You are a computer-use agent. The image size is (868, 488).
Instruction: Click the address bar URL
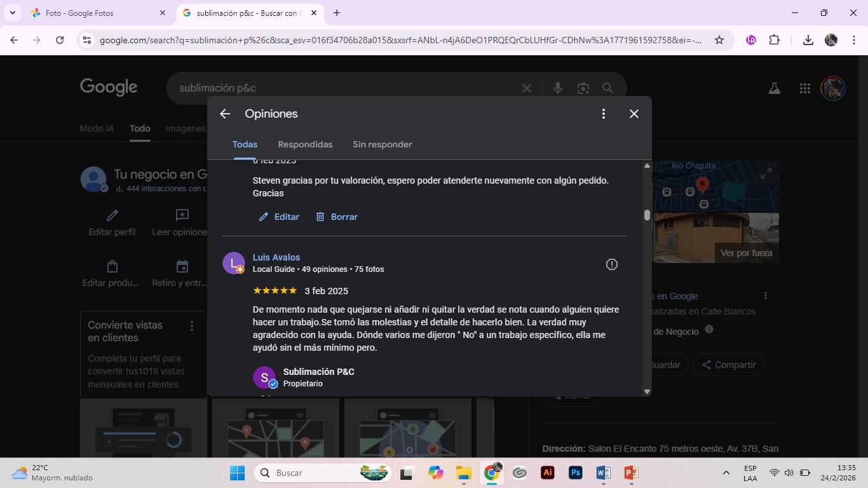(400, 40)
